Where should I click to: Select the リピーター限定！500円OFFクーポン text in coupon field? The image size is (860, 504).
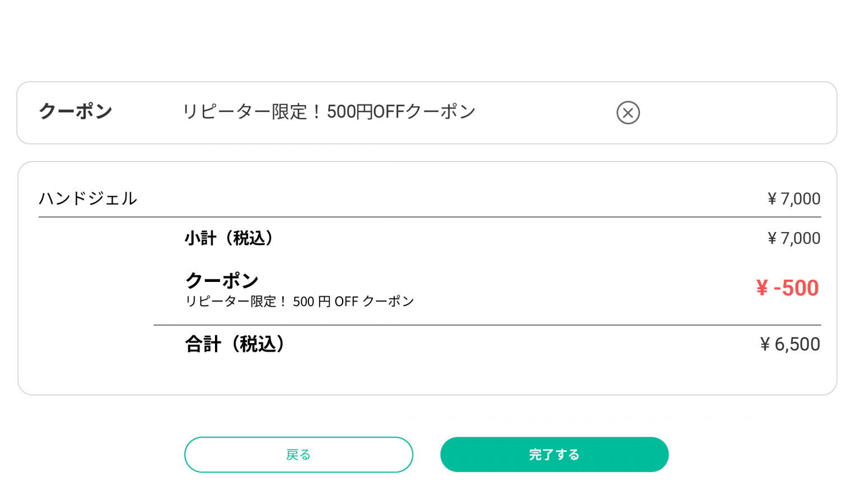coord(329,112)
